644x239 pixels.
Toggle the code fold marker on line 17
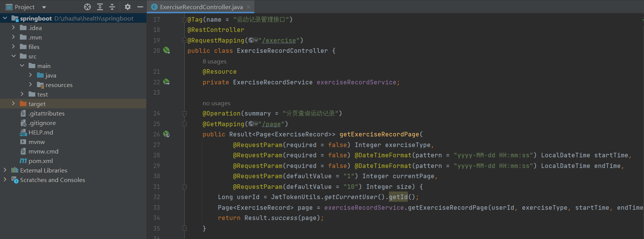[x=184, y=19]
